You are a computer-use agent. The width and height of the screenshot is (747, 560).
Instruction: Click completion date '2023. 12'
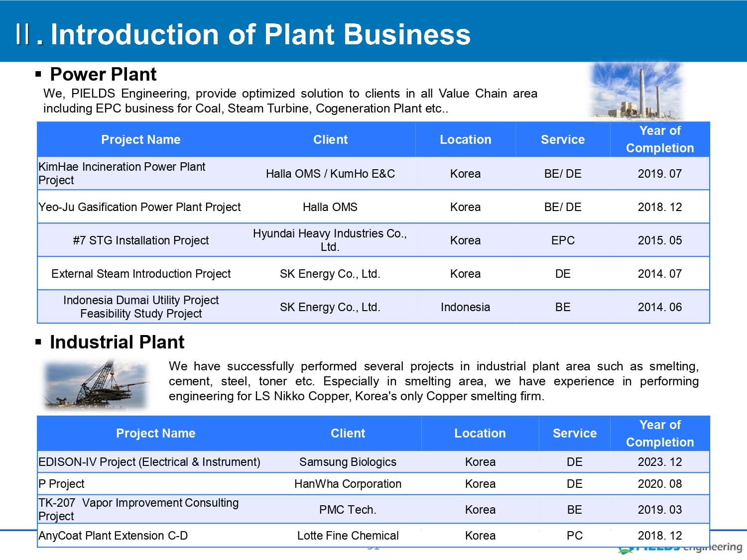click(660, 462)
